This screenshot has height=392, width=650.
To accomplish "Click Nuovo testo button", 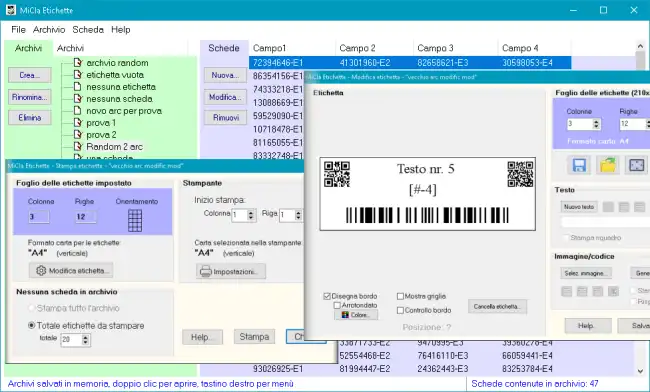I will [579, 207].
